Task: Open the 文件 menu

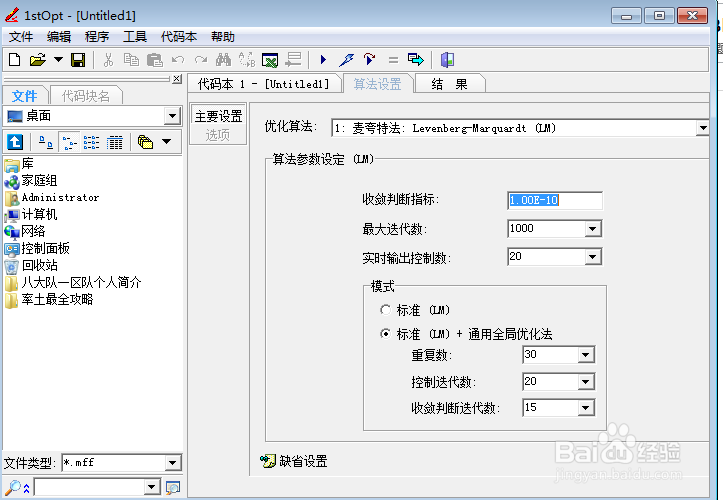Action: [21, 36]
